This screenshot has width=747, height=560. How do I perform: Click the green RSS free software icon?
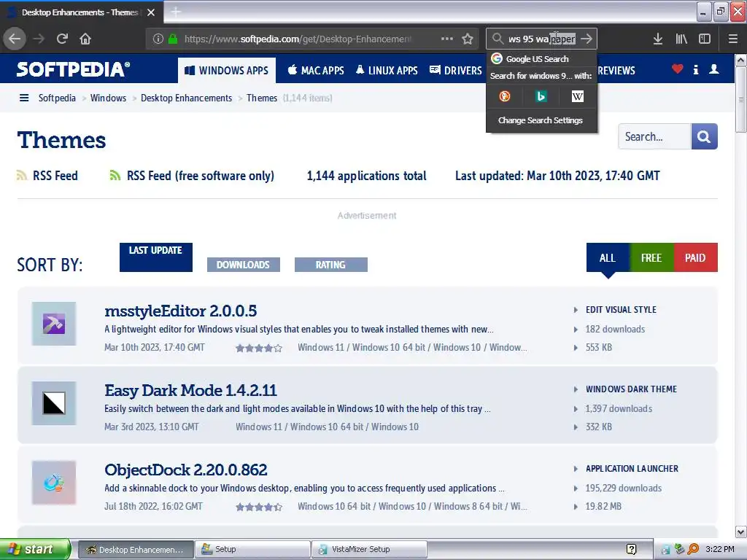[115, 176]
